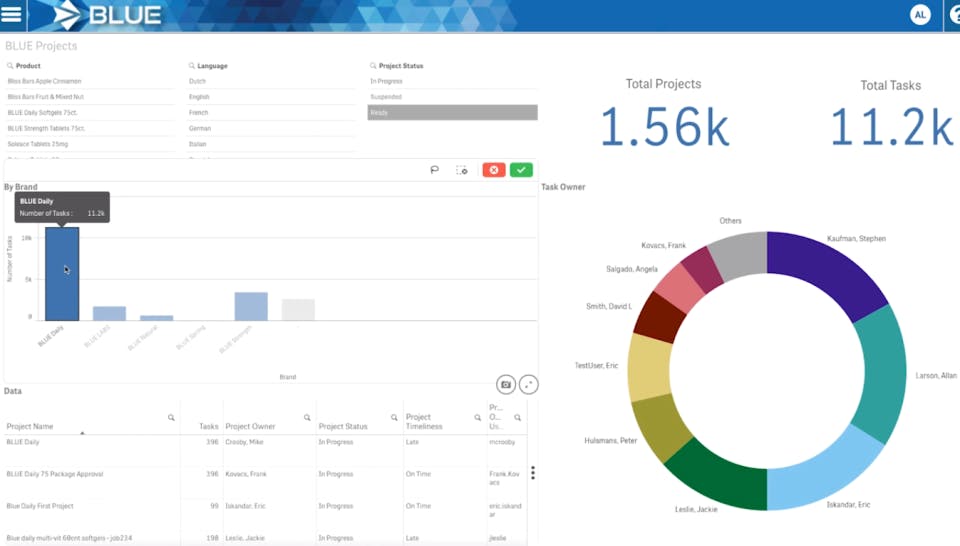Click the Task Owner chart title
960x546 pixels.
pos(563,187)
